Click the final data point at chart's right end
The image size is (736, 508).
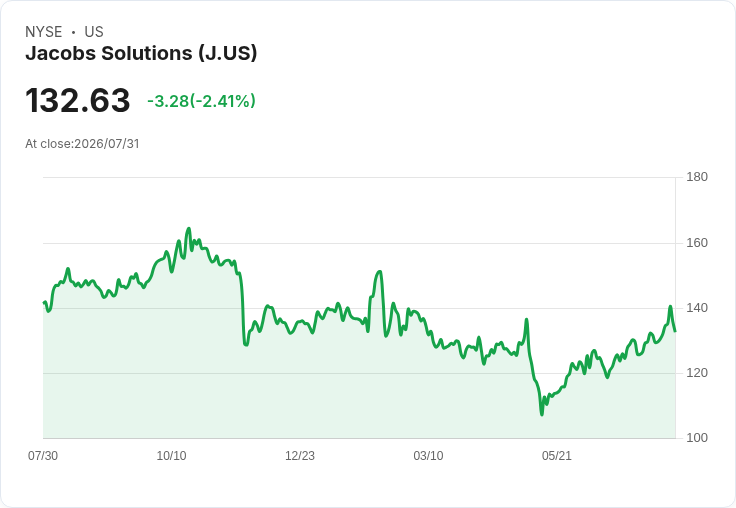675,331
